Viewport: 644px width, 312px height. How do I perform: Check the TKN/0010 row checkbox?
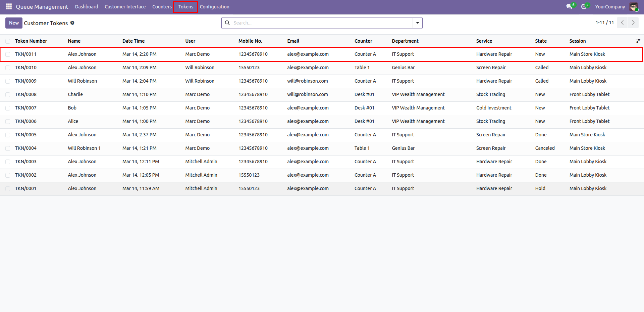(8, 68)
